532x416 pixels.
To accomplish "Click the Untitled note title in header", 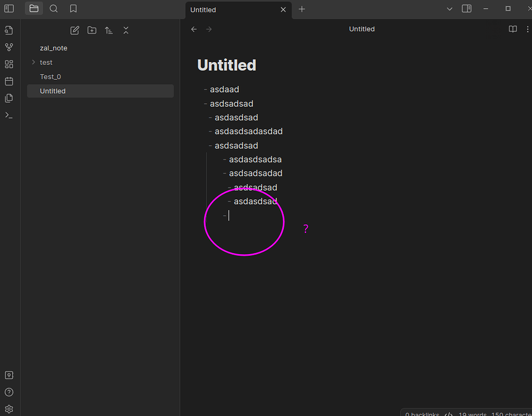I will 362,29.
